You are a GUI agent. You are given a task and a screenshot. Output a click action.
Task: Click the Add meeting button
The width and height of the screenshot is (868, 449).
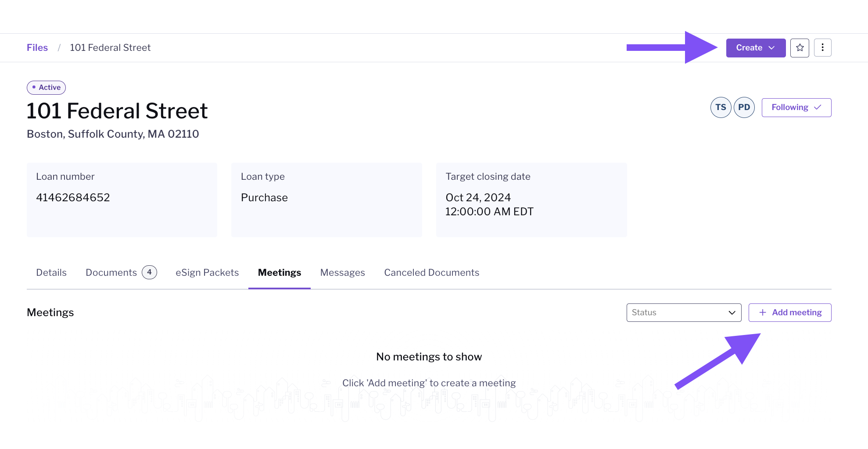pos(789,313)
